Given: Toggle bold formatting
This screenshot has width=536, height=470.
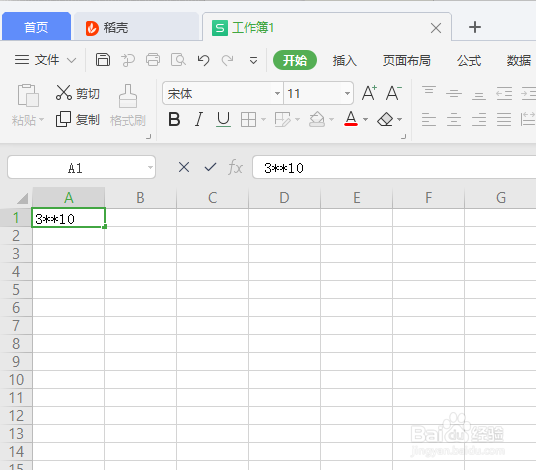Looking at the screenshot, I should coord(174,120).
